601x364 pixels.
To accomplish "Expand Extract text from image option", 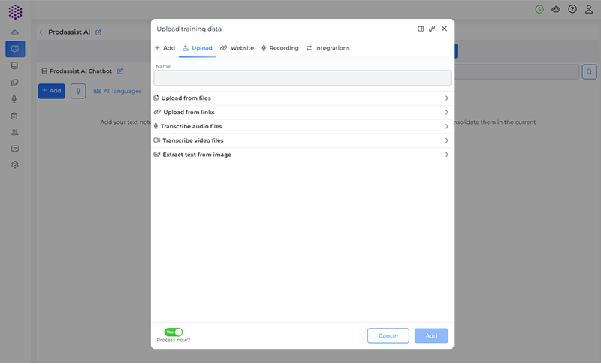I will [302, 155].
